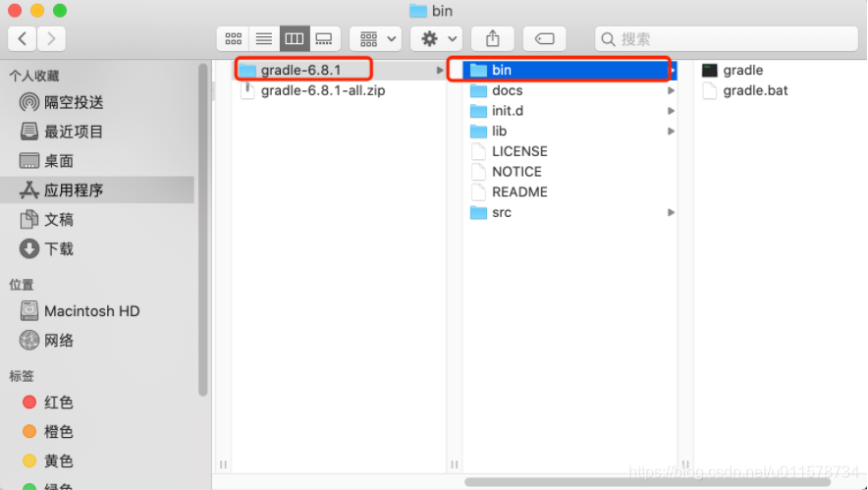This screenshot has width=868, height=490.
Task: Expand the src folder arrow
Action: (x=671, y=213)
